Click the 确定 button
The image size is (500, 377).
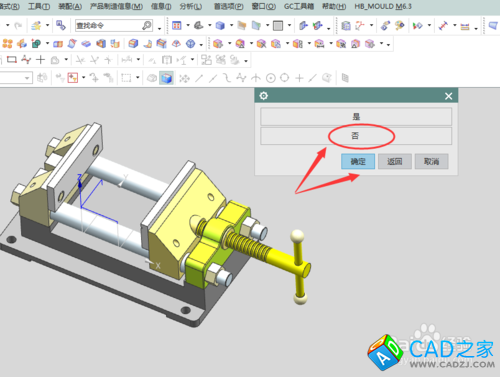tap(358, 162)
